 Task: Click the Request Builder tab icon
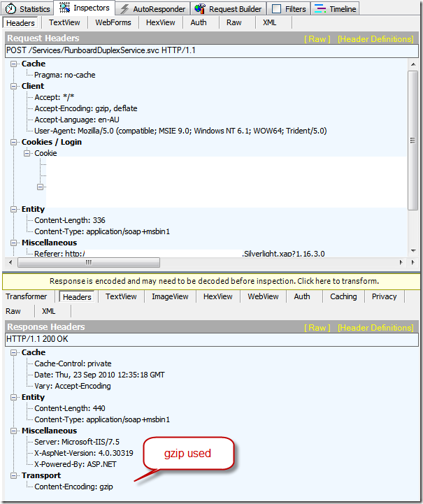[x=200, y=9]
